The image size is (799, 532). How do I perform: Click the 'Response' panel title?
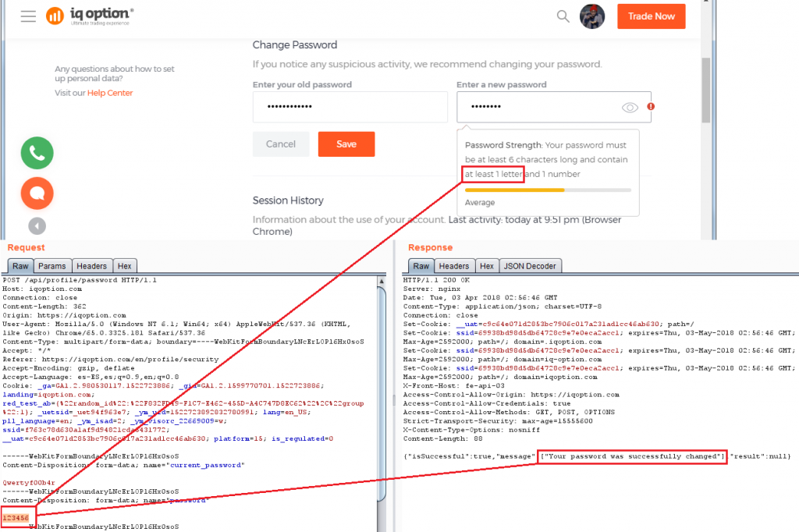point(430,247)
